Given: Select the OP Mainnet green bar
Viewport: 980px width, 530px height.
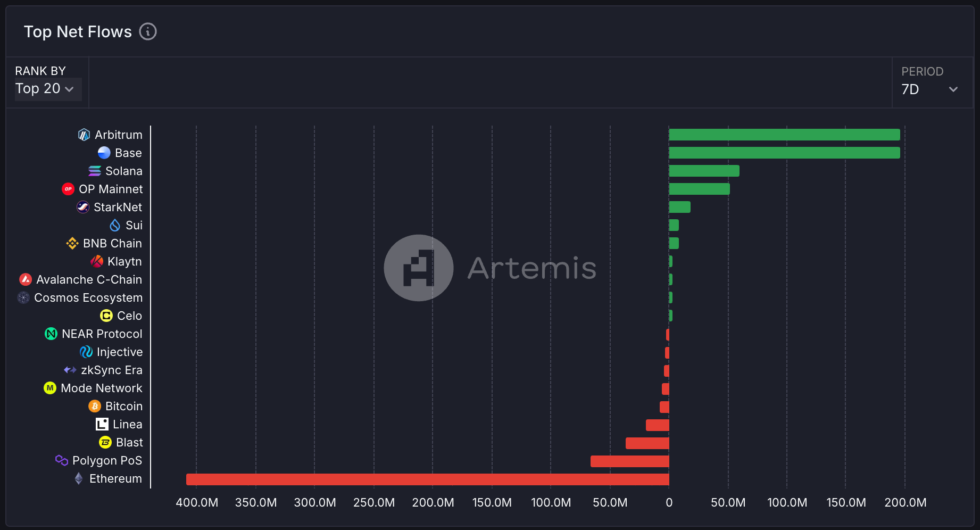Looking at the screenshot, I should pos(699,189).
